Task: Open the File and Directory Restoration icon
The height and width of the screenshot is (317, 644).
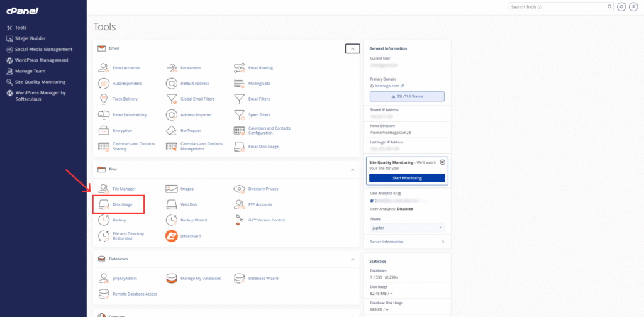Action: [x=103, y=236]
